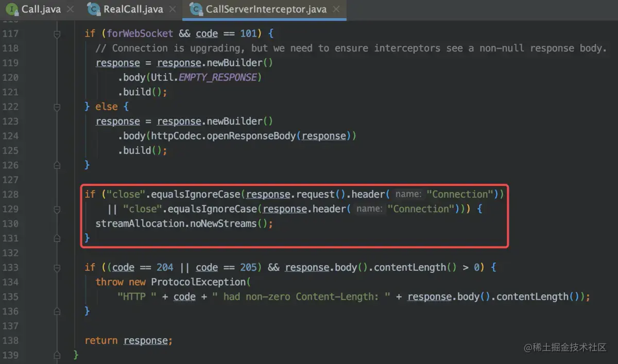This screenshot has height=364, width=618.
Task: Close the Call.java tab
Action: pyautogui.click(x=70, y=9)
